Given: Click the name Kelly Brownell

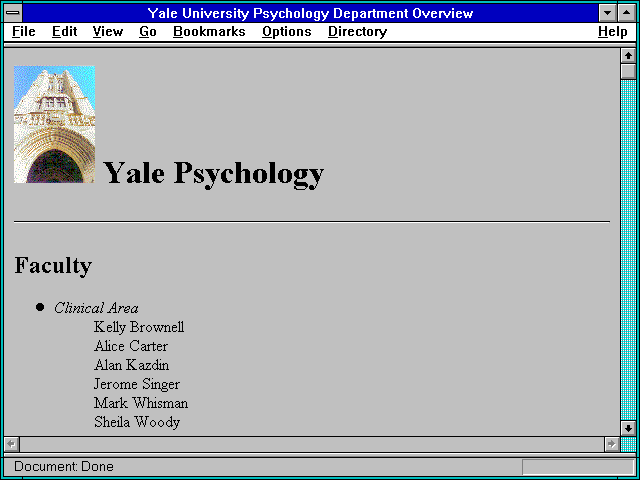Looking at the screenshot, I should (139, 327).
